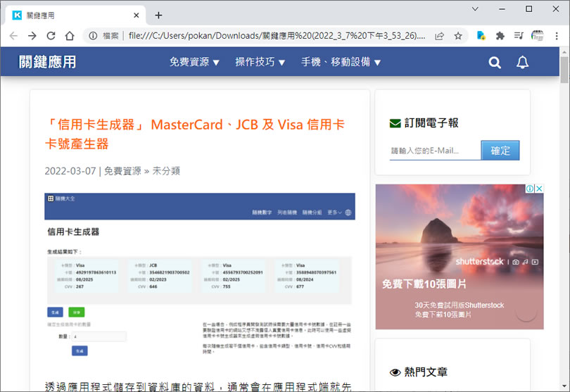Click the scrollbar down arrow
Viewport: 570px width, 392px height.
point(564,386)
